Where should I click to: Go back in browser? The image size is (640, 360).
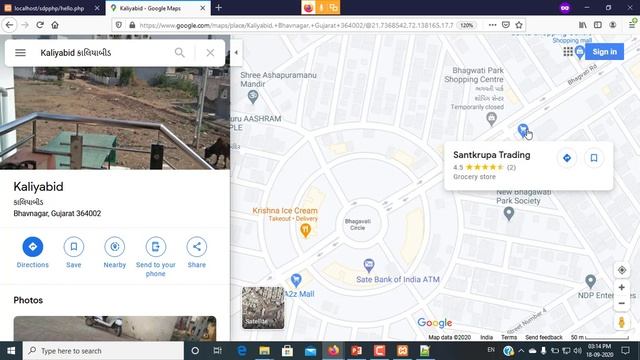pyautogui.click(x=9, y=25)
